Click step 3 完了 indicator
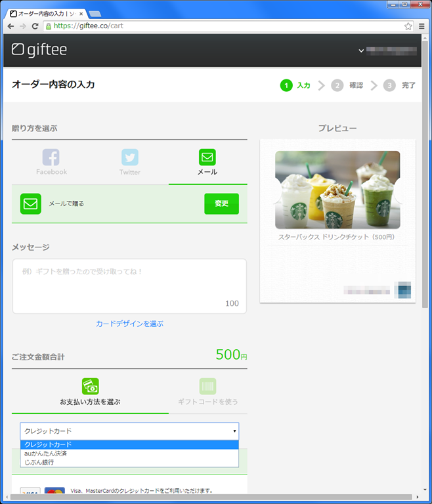 [400, 85]
